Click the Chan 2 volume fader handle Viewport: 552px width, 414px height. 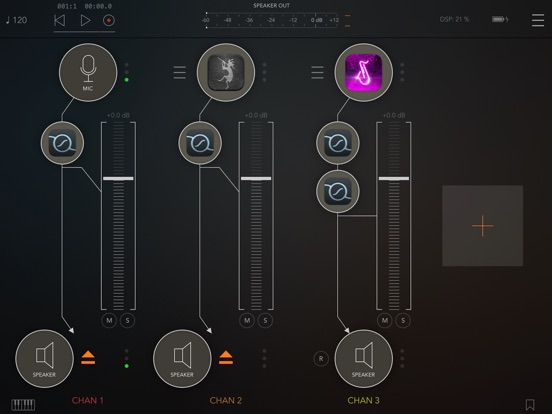256,179
